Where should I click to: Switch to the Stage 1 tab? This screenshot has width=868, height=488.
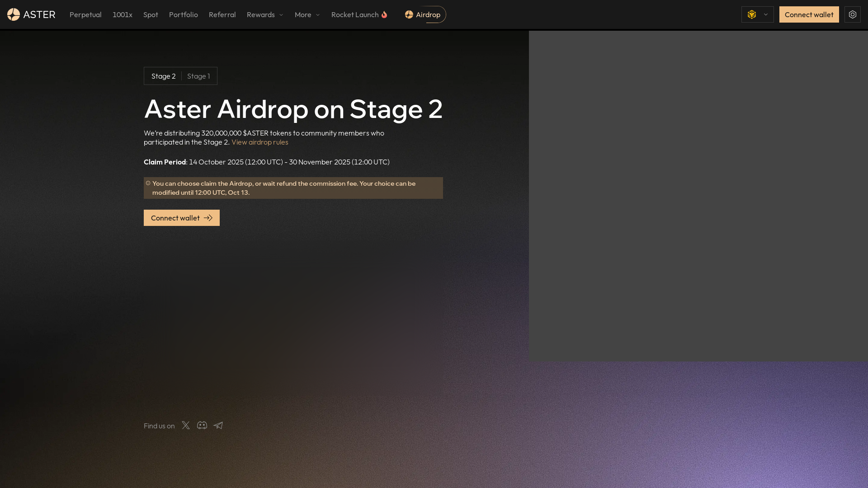tap(198, 76)
